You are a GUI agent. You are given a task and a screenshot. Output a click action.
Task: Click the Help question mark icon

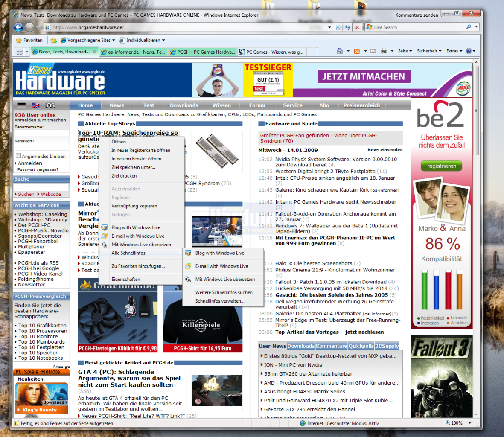coord(469,51)
